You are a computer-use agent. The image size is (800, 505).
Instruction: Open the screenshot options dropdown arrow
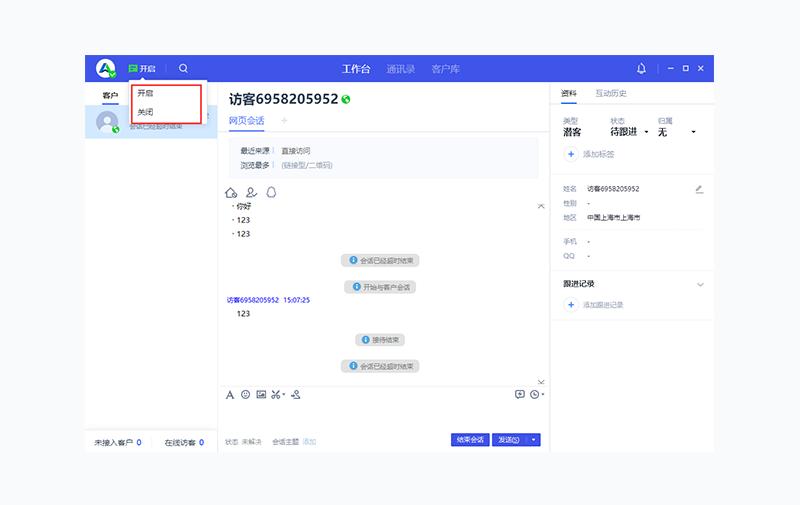tap(284, 394)
